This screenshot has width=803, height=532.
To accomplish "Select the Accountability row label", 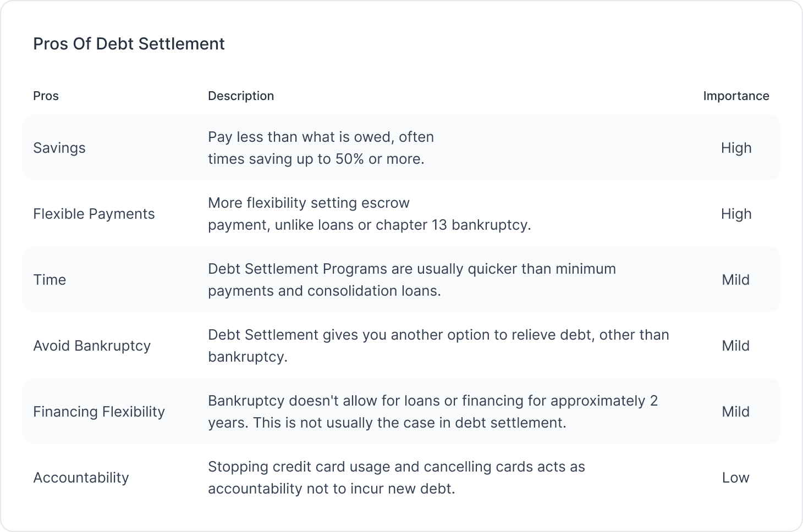I will tap(81, 478).
